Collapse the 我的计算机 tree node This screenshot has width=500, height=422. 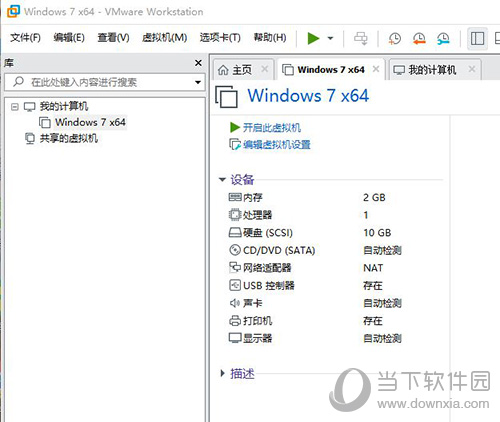click(x=14, y=107)
